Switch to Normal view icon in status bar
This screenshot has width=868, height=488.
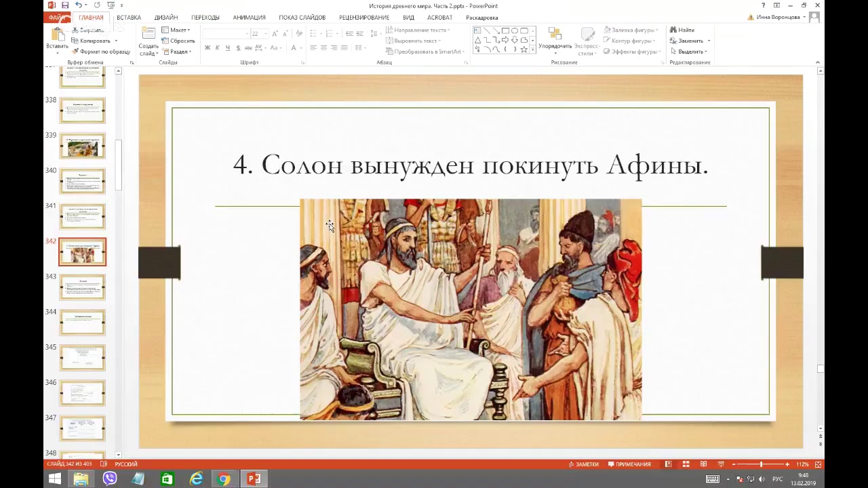[669, 464]
